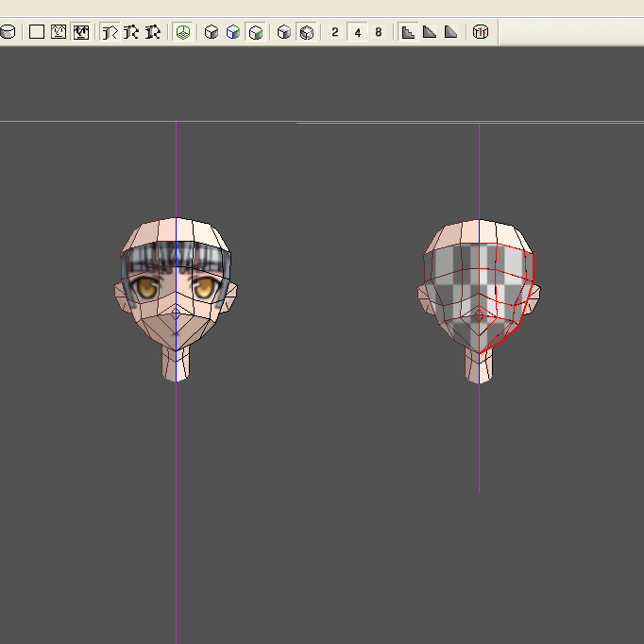This screenshot has height=644, width=644.
Task: Select the smooth ramp shading icon
Action: pos(451,32)
